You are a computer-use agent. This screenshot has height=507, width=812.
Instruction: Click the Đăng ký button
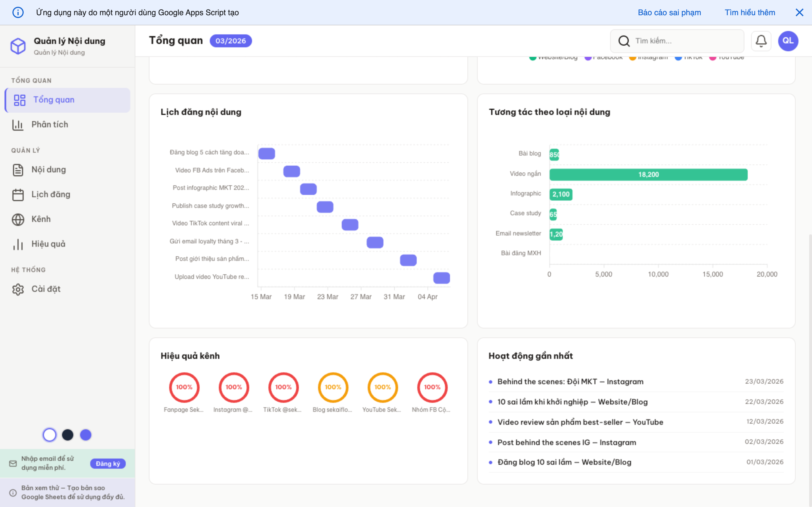[x=108, y=463]
